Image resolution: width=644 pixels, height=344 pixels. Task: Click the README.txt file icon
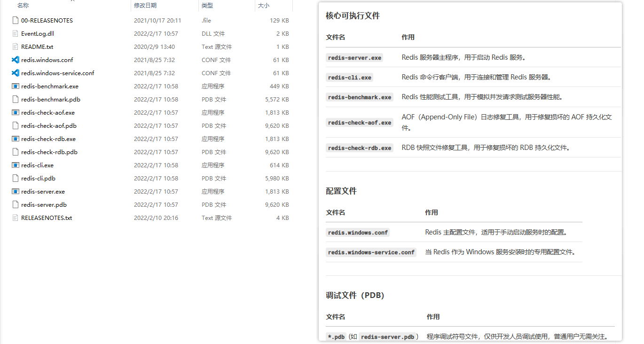(x=15, y=47)
